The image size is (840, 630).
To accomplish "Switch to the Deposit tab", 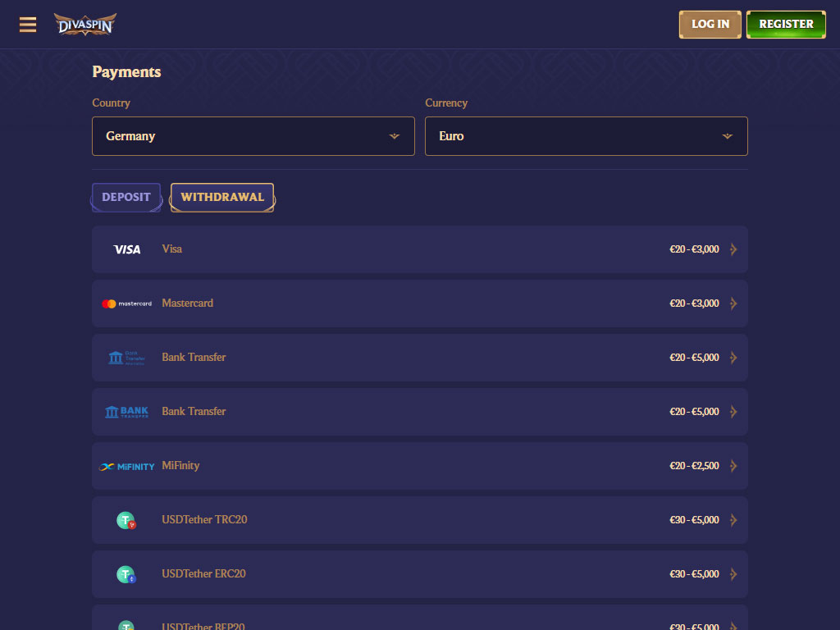I will tap(126, 197).
